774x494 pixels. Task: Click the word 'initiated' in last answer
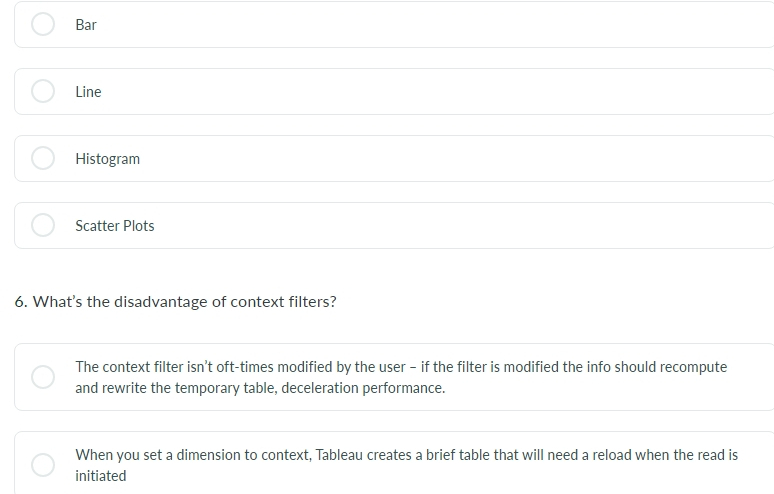pyautogui.click(x=101, y=476)
